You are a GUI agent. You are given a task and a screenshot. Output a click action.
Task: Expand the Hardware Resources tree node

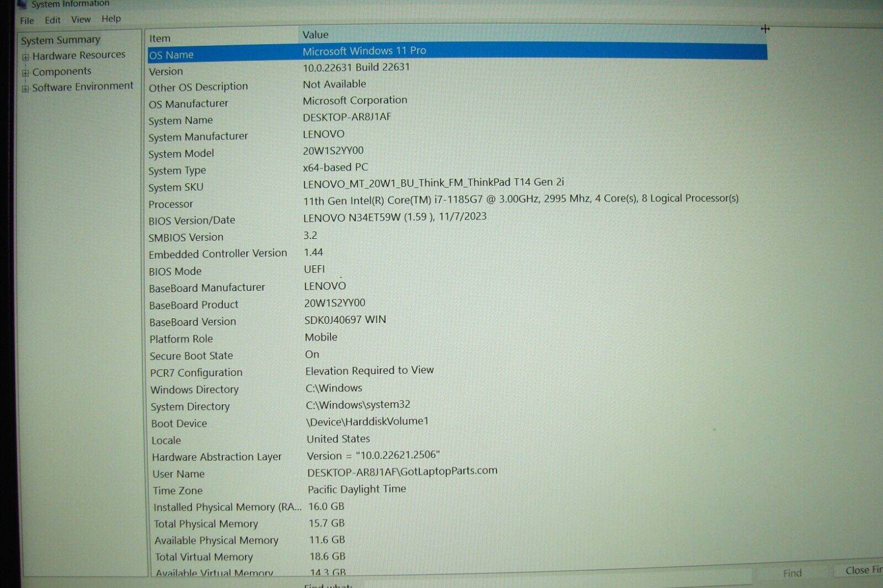pyautogui.click(x=25, y=57)
